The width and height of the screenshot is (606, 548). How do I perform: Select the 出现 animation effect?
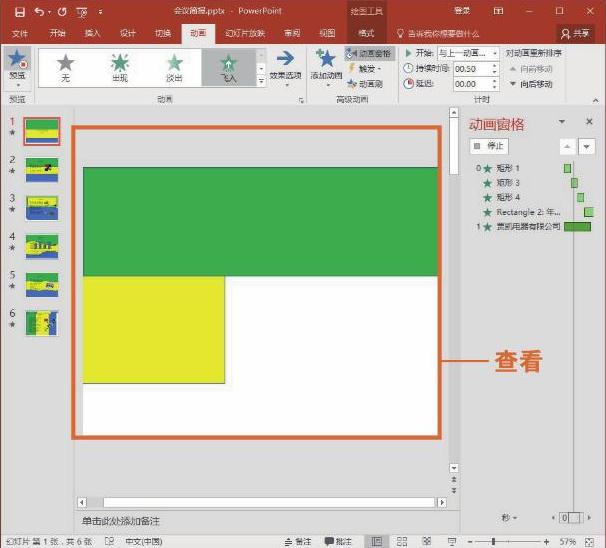pyautogui.click(x=120, y=68)
